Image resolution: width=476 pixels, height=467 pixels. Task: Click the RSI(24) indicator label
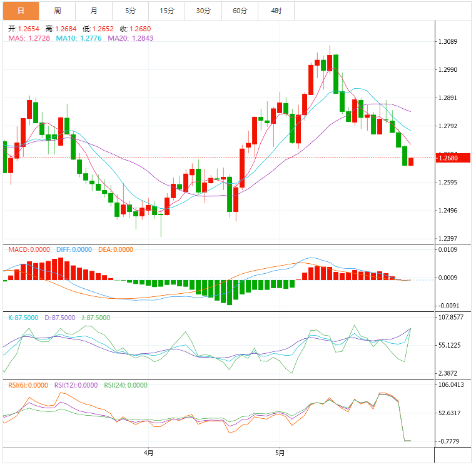pos(126,385)
